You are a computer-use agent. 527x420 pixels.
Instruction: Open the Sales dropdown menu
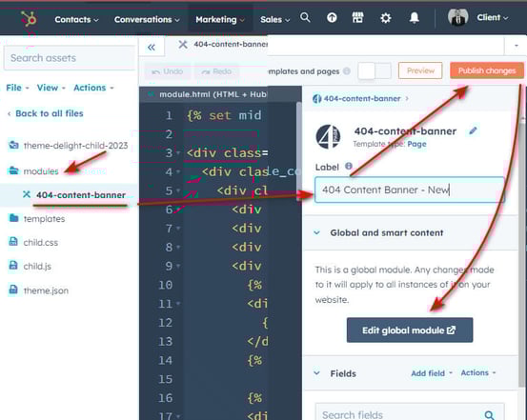point(274,19)
